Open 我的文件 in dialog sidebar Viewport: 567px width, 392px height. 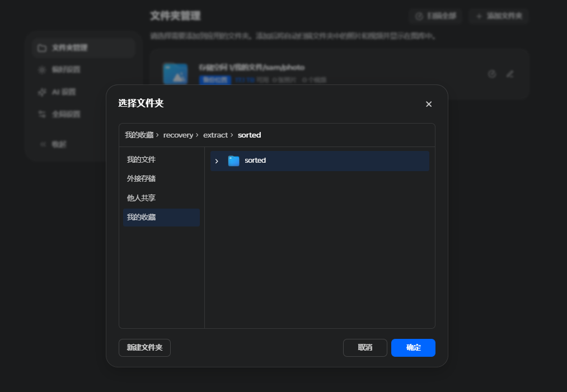pyautogui.click(x=161, y=160)
